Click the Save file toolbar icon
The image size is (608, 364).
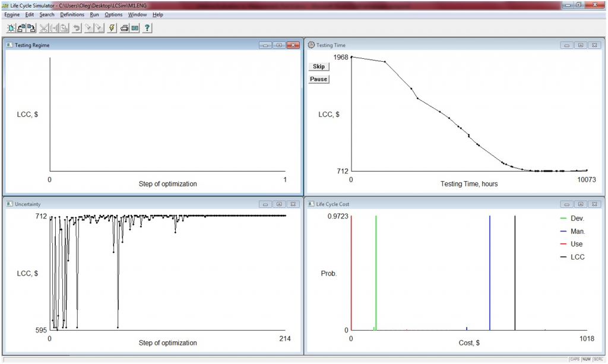(31, 28)
